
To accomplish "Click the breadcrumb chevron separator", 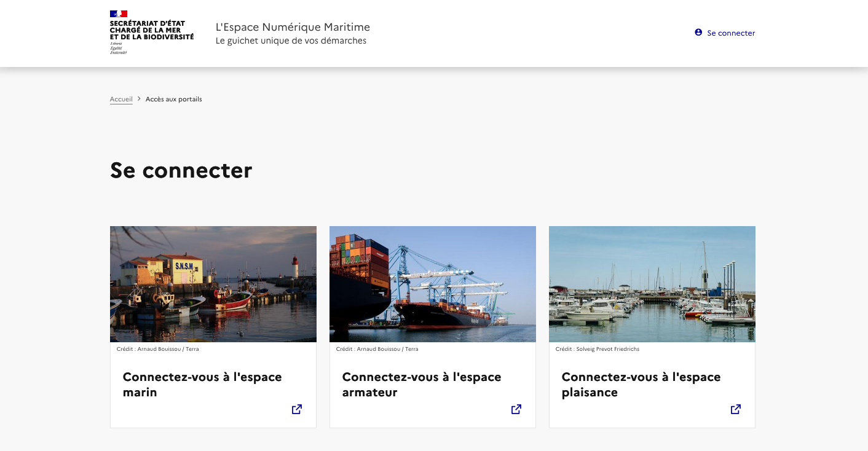I will tap(139, 99).
